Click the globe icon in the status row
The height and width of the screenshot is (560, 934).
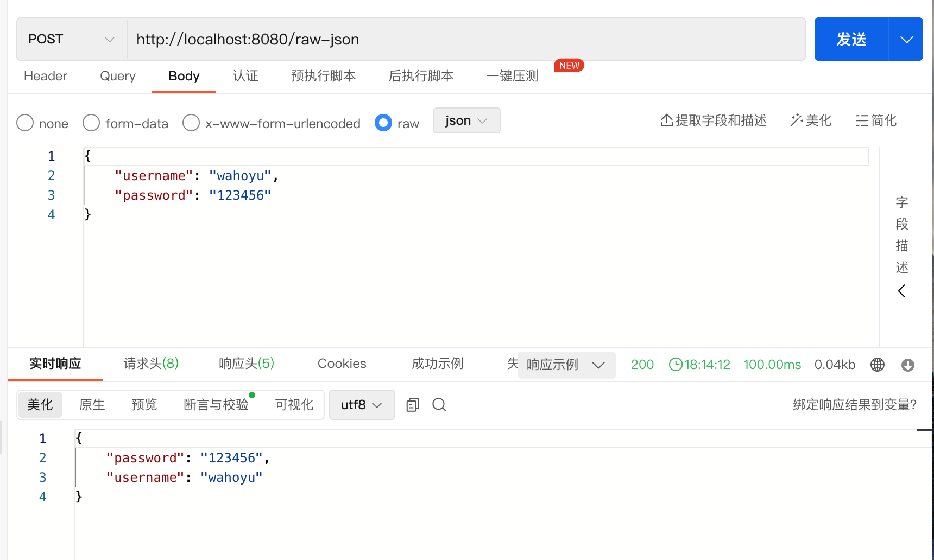tap(878, 365)
